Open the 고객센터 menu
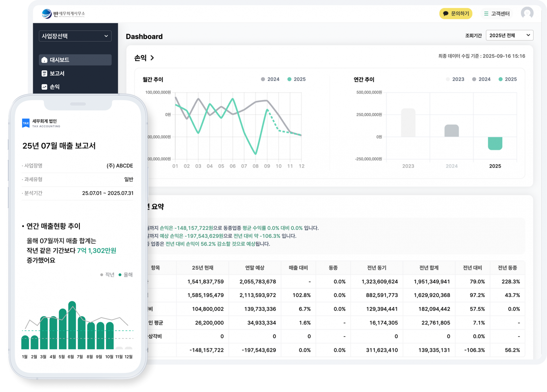 point(497,13)
